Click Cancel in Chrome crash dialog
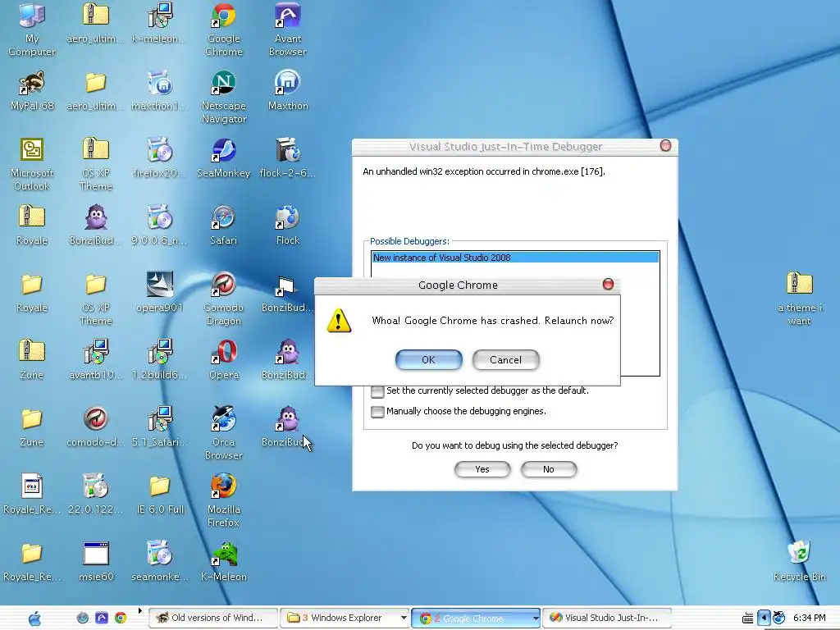 pos(505,360)
